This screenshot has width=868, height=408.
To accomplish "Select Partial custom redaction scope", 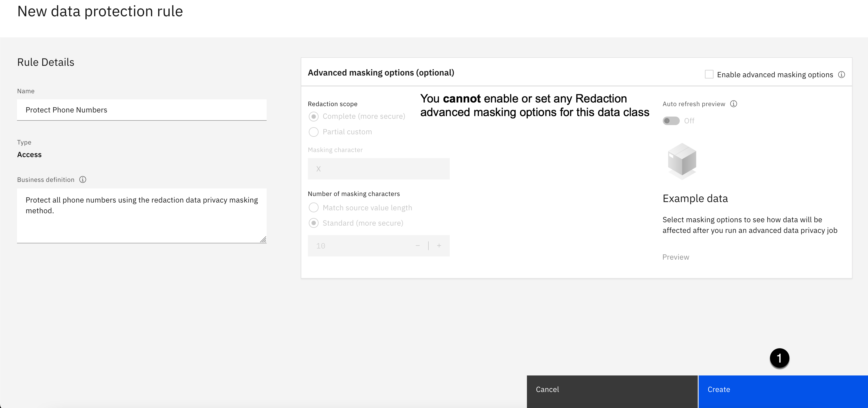I will [314, 132].
